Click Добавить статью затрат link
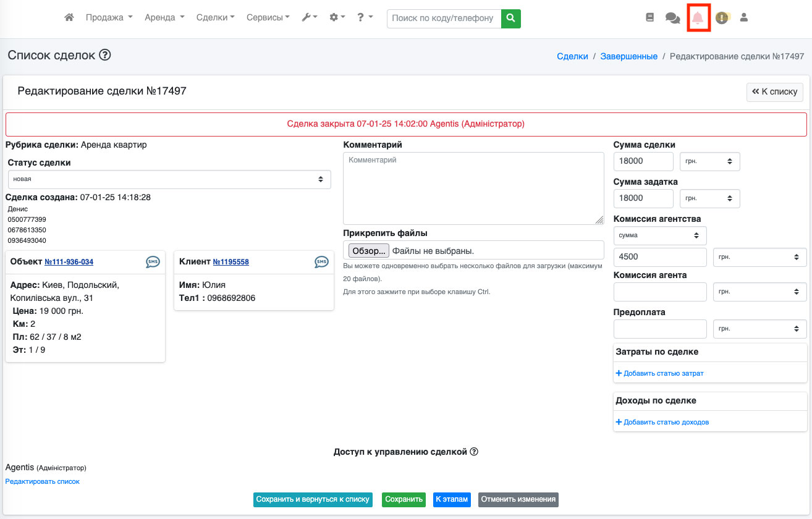Viewport: 812px width, 519px height. click(x=663, y=373)
